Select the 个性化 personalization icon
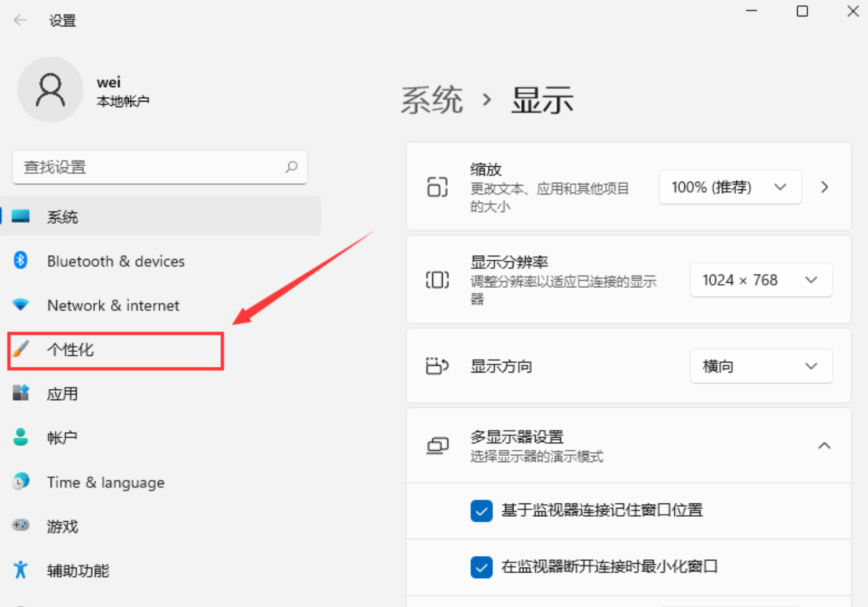Viewport: 868px width, 607px height. pyautogui.click(x=21, y=350)
